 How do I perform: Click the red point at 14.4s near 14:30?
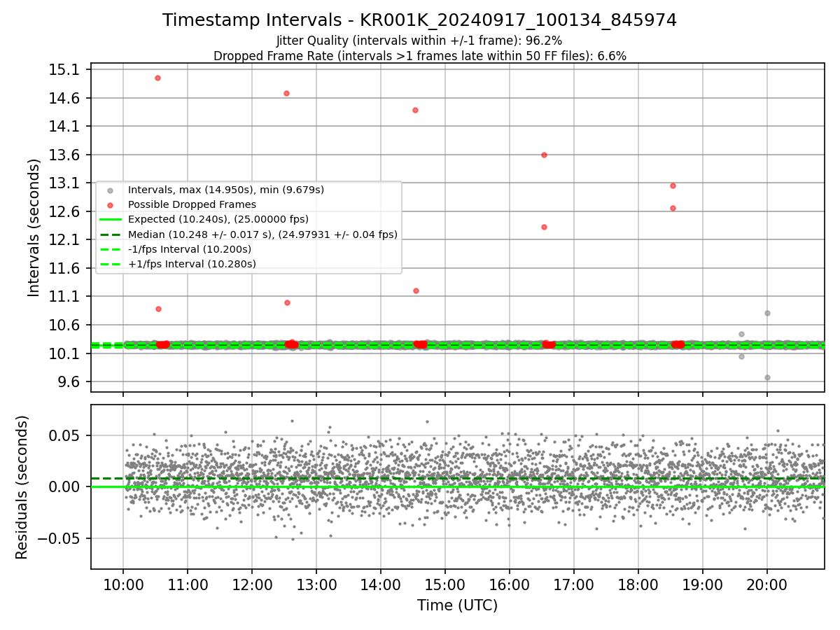pos(415,110)
